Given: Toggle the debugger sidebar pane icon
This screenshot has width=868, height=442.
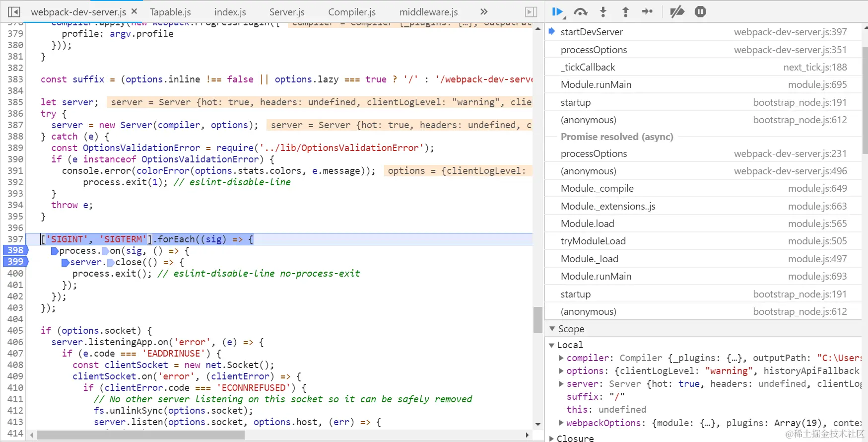Looking at the screenshot, I should click(531, 12).
